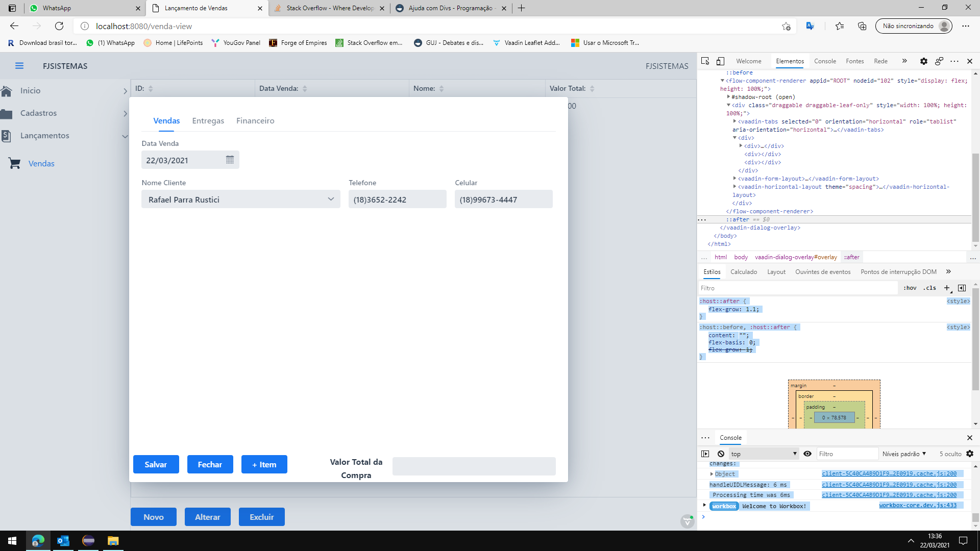This screenshot has width=980, height=551.
Task: Click the Vendas shopping cart icon
Action: point(14,163)
